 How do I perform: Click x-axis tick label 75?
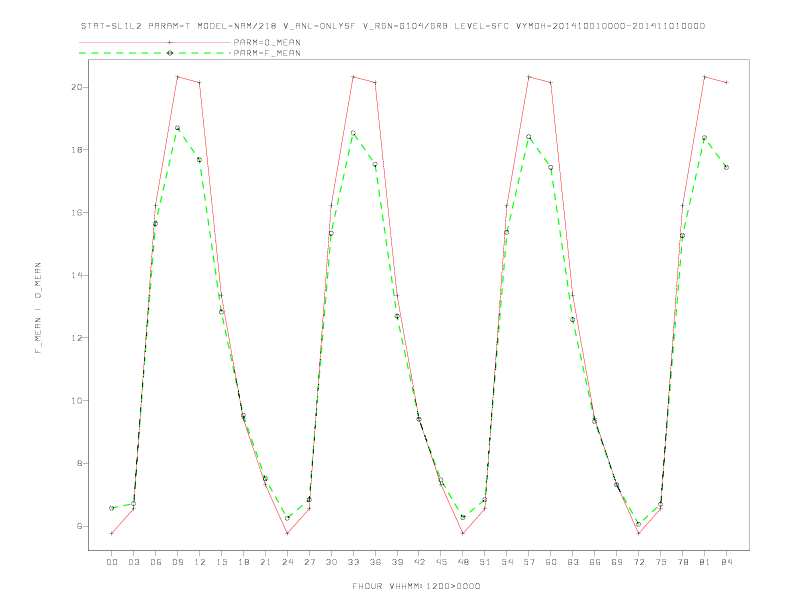(661, 562)
